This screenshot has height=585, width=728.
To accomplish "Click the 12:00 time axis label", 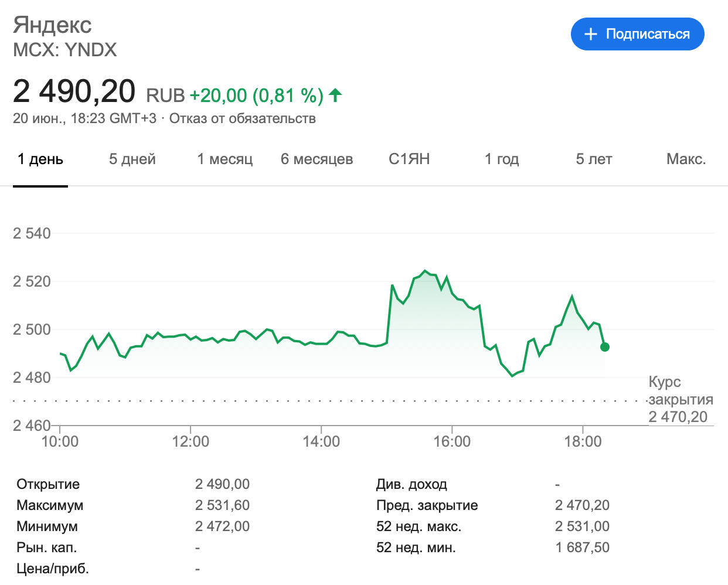I will click(190, 441).
